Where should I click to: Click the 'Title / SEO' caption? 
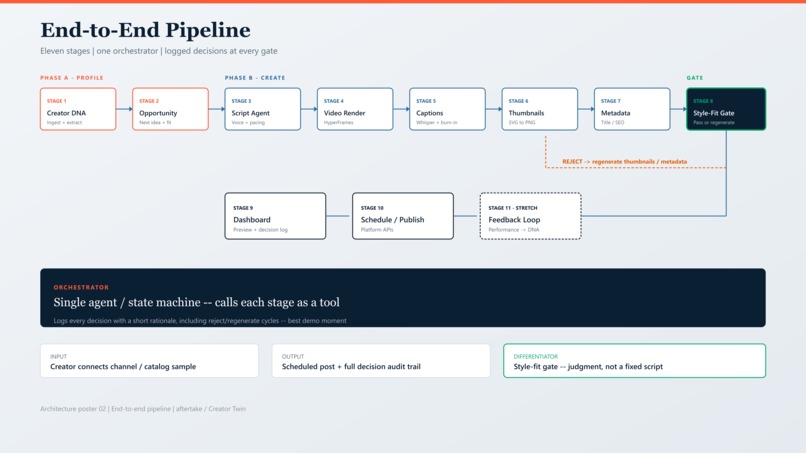pos(612,122)
